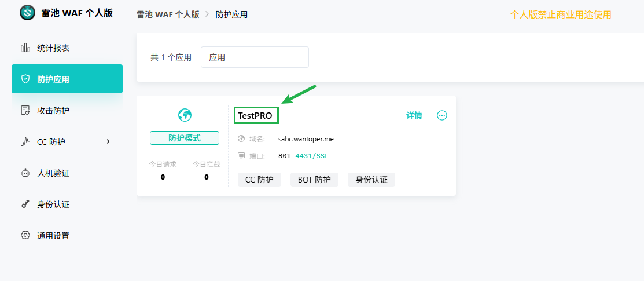The image size is (644, 281).
Task: Select 通用设置 in the sidebar
Action: tap(53, 236)
